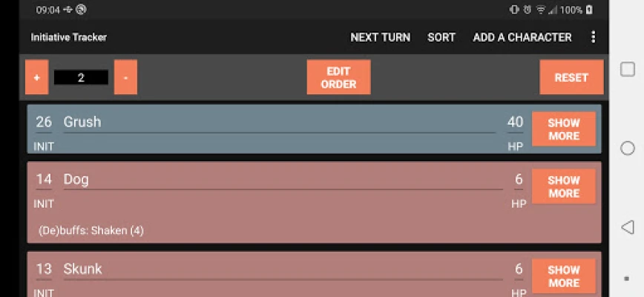Expand Grush details with SHOW MORE
The image size is (644, 297).
(x=564, y=129)
